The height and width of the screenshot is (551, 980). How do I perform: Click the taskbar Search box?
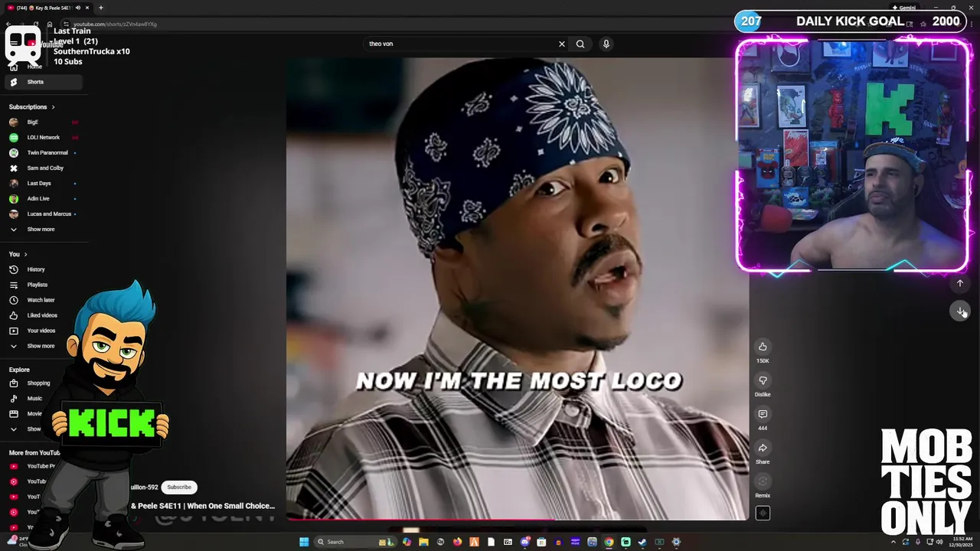pos(355,542)
